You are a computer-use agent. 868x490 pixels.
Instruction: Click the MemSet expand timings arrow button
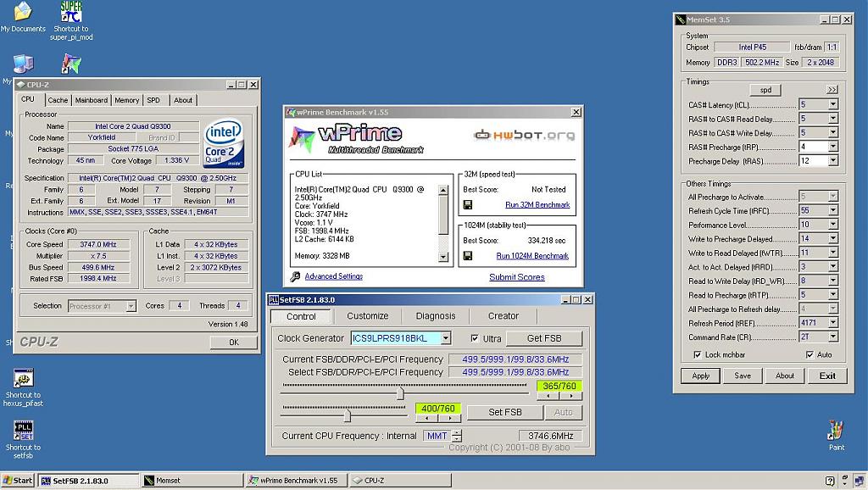832,90
